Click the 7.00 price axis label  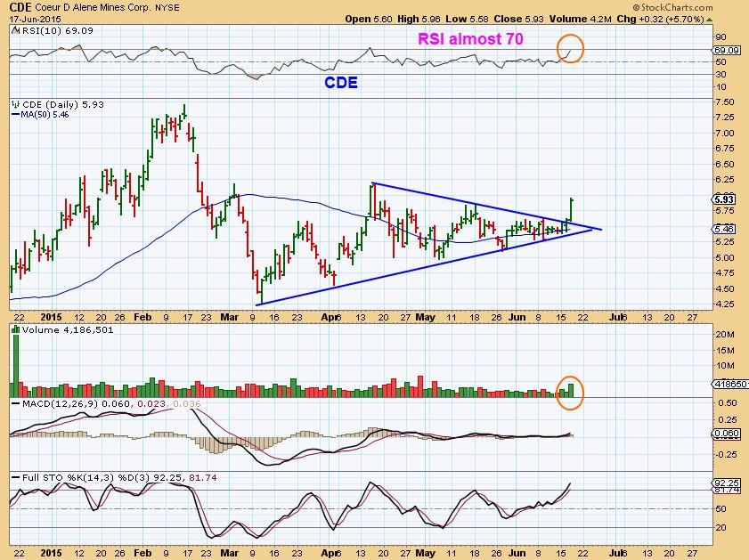725,134
